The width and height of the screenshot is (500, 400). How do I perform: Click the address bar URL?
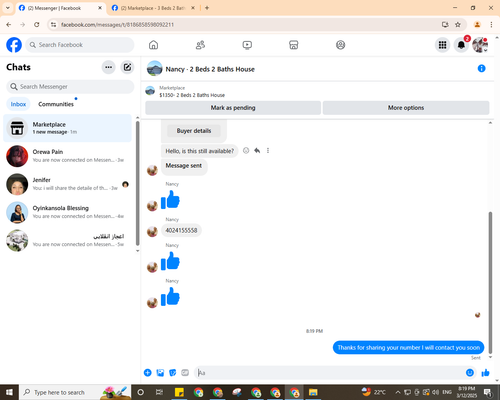coord(117,25)
